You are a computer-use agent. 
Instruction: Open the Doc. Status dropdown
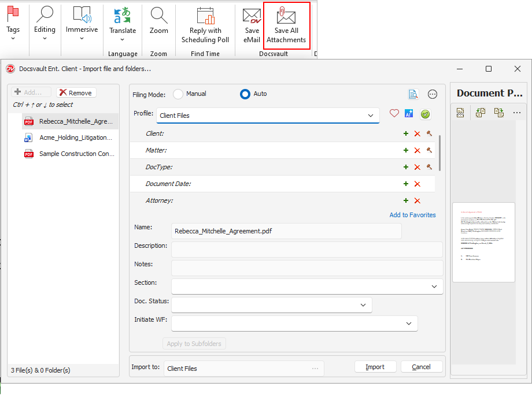click(272, 305)
